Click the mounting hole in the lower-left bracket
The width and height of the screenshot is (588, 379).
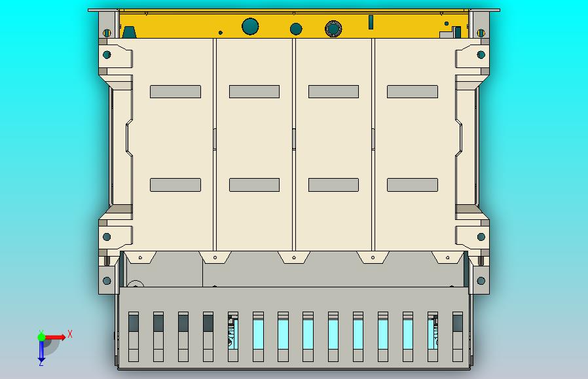click(x=107, y=237)
